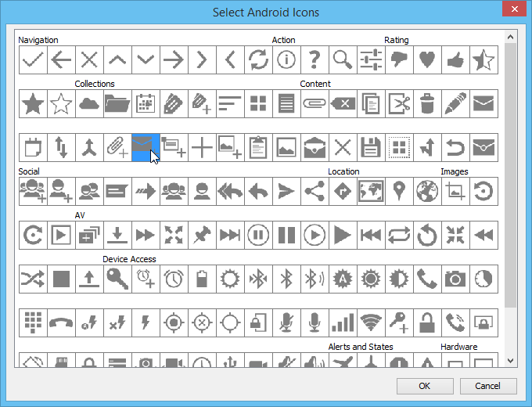The width and height of the screenshot is (532, 407).
Task: Pick the add picture plus icon
Action: [230, 147]
